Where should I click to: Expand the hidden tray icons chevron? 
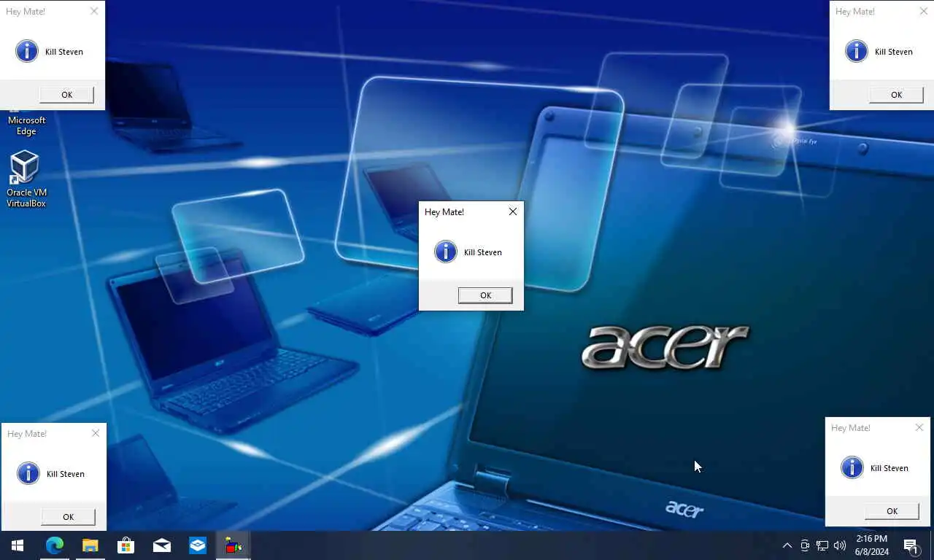point(787,545)
